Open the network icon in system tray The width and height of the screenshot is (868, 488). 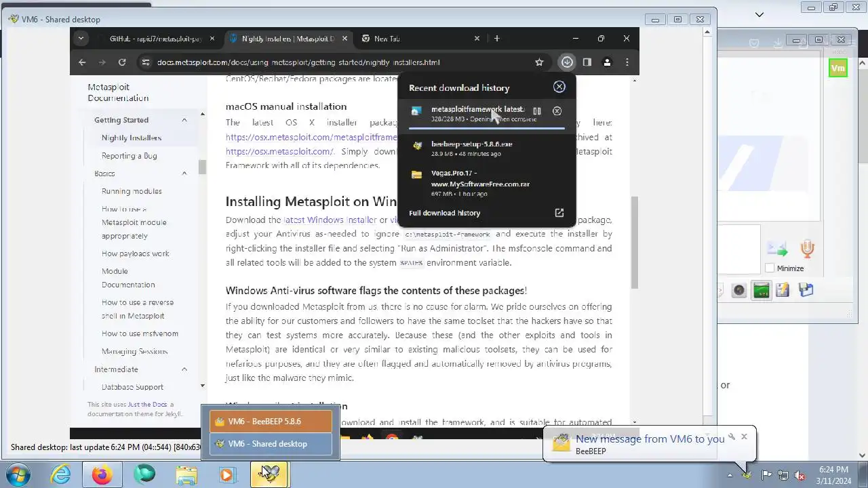(783, 475)
